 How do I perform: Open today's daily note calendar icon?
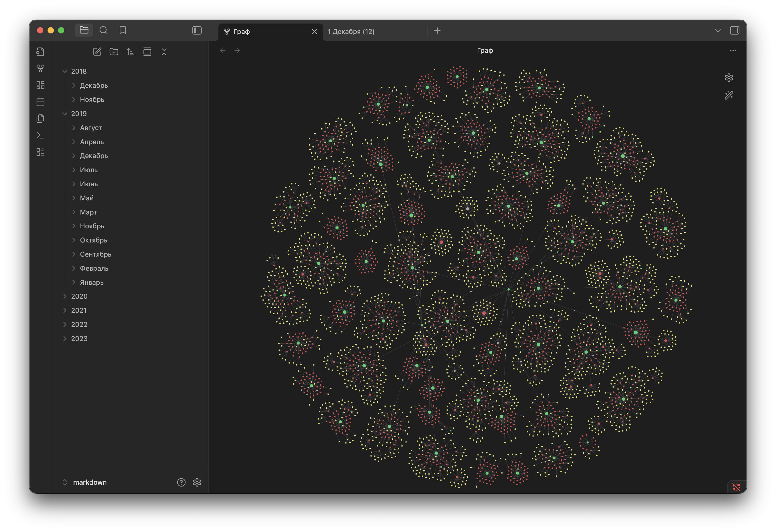pyautogui.click(x=40, y=102)
